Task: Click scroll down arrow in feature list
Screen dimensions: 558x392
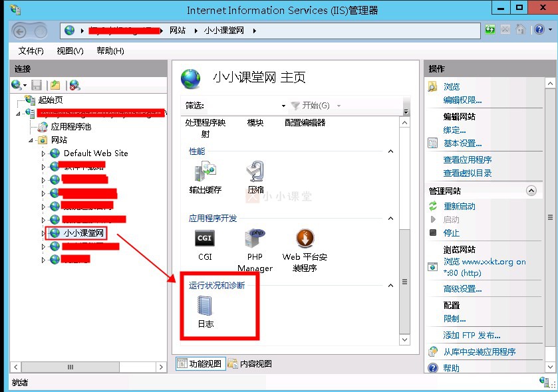Action: click(x=404, y=340)
